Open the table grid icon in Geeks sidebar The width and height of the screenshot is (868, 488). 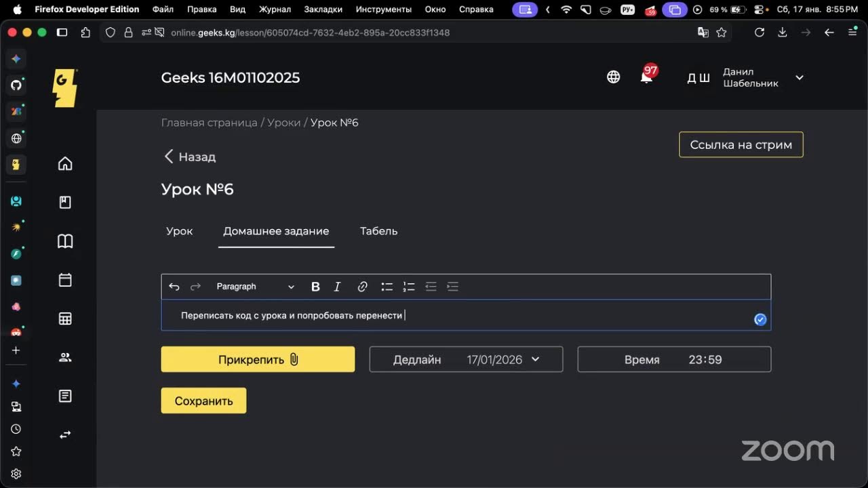pyautogui.click(x=65, y=319)
